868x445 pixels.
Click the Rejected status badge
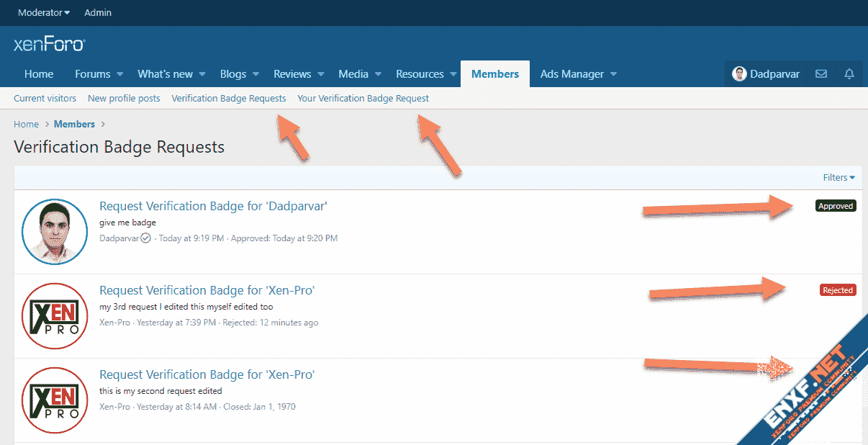(x=838, y=290)
